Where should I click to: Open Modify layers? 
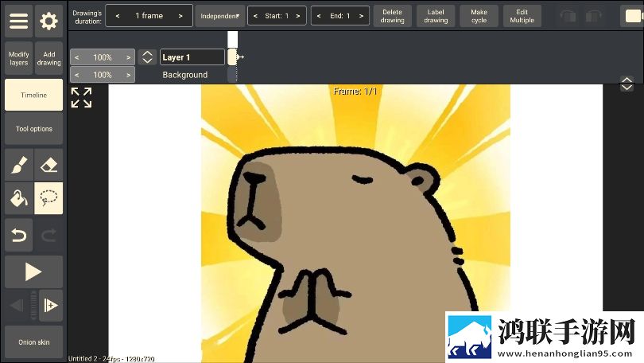coord(18,58)
